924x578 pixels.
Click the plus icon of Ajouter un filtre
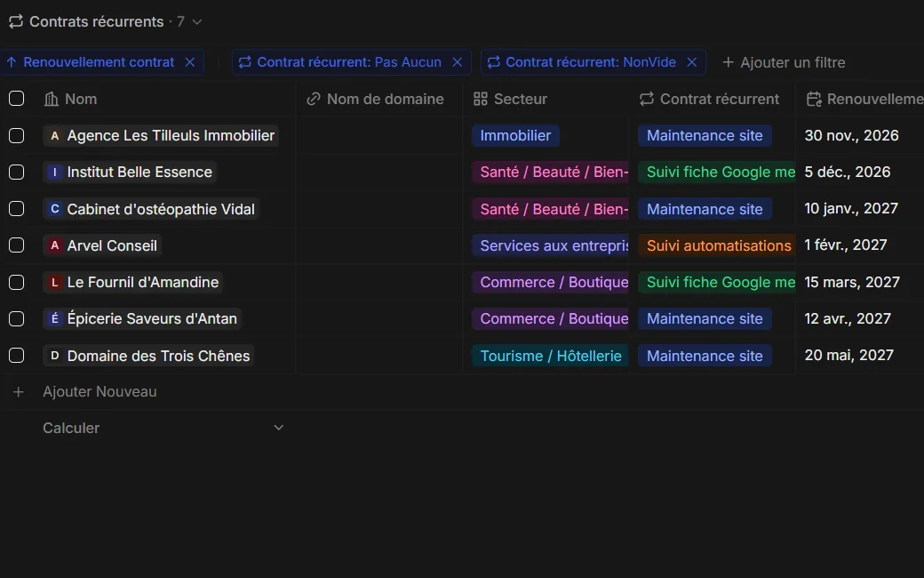(728, 62)
